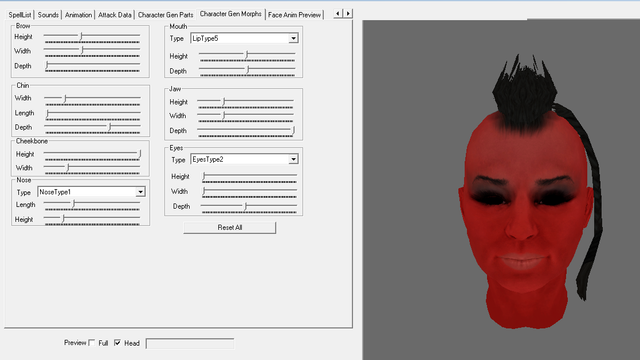Viewport: 640px width, 360px height.
Task: Click the Brow Height slider handle
Action: (x=81, y=36)
